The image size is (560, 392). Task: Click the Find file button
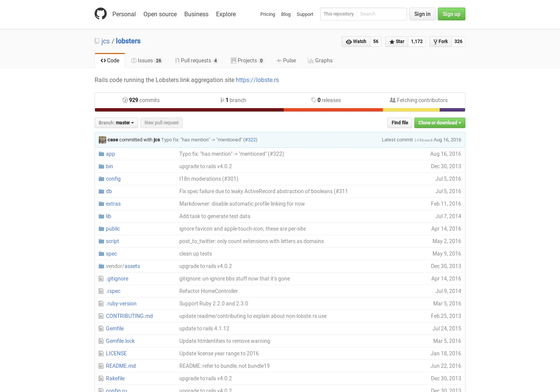click(400, 123)
